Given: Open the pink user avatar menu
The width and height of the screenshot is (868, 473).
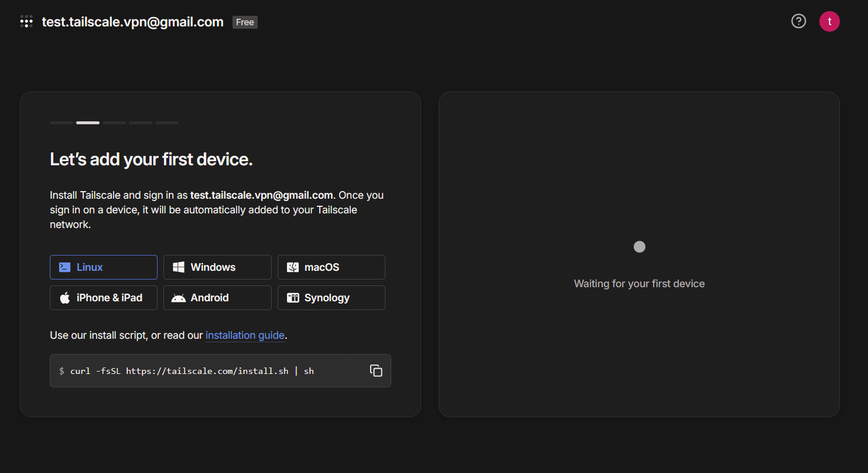Looking at the screenshot, I should pyautogui.click(x=829, y=22).
